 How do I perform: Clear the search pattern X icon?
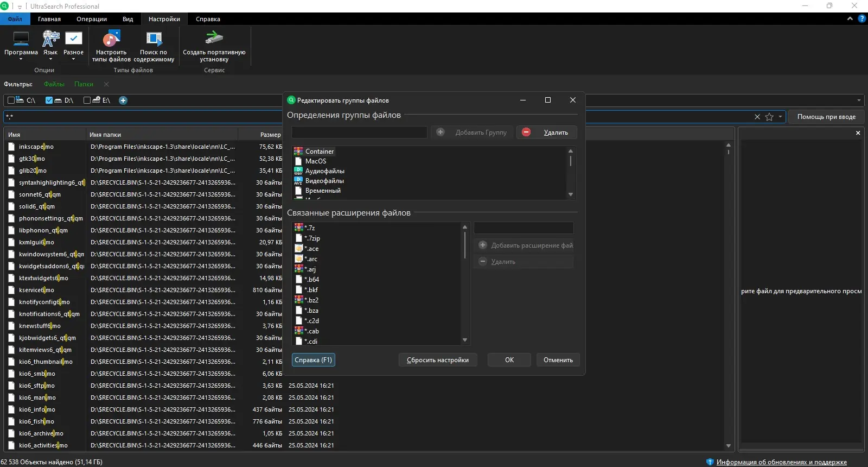(x=757, y=117)
